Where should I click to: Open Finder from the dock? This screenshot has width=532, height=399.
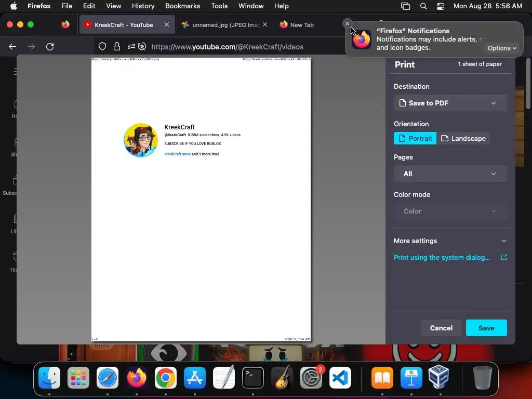coord(49,378)
